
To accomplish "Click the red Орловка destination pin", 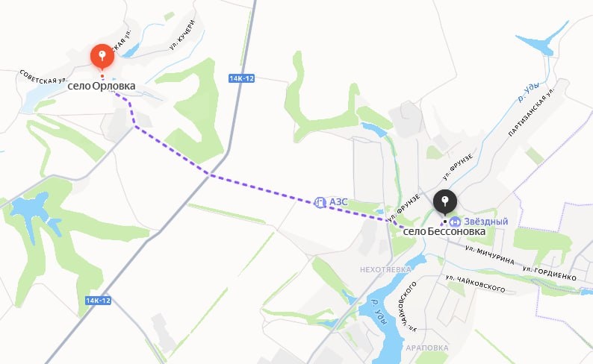I will pos(102,57).
